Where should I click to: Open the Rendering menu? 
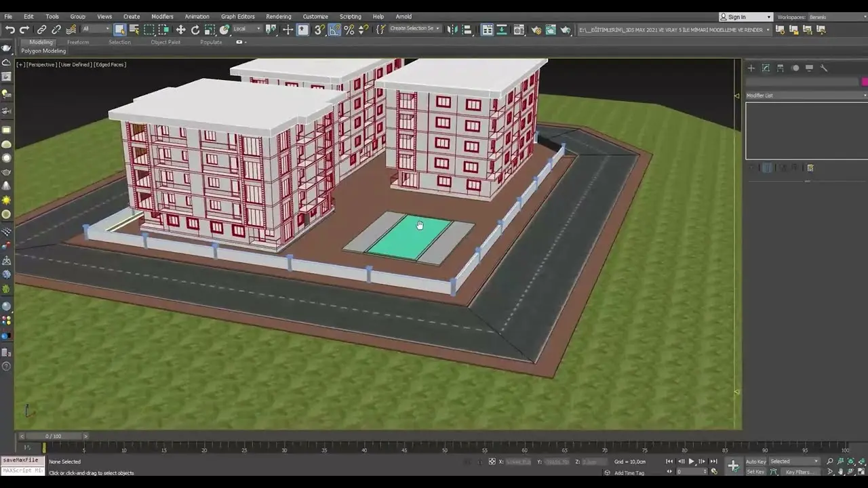point(278,16)
